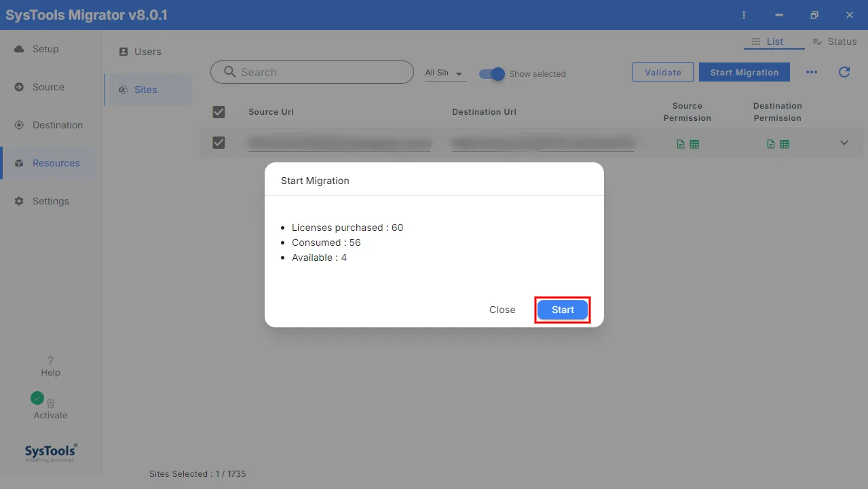Click Start in the migration dialog

coord(563,310)
